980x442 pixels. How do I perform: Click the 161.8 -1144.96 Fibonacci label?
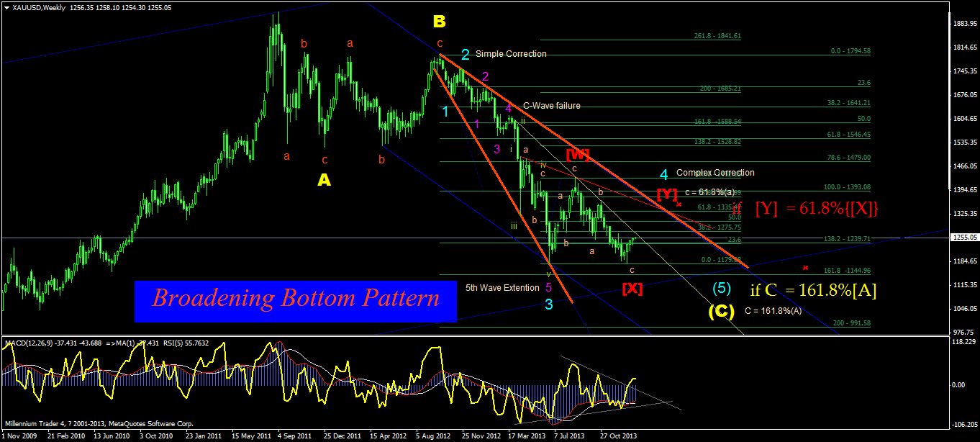pyautogui.click(x=848, y=271)
